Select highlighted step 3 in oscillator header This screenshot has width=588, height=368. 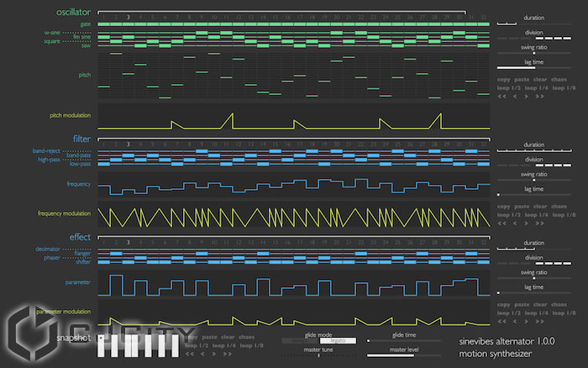point(129,18)
